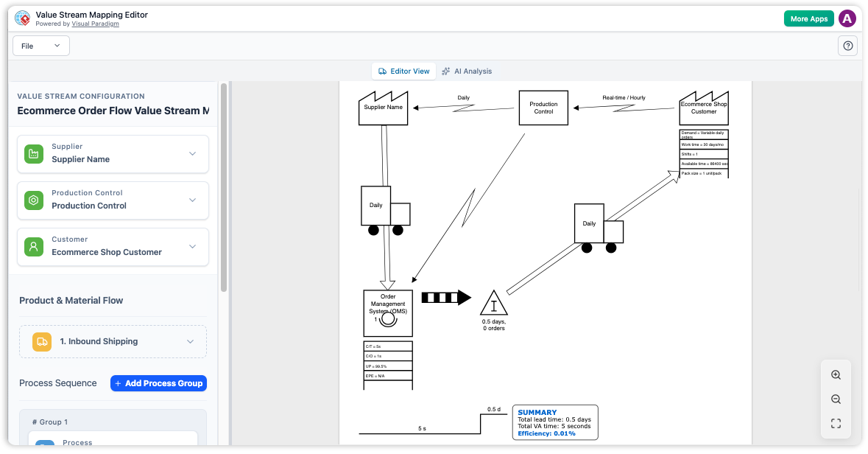Click the Value Stream Mapping Editor logo
This screenshot has height=454, width=868.
[x=22, y=18]
